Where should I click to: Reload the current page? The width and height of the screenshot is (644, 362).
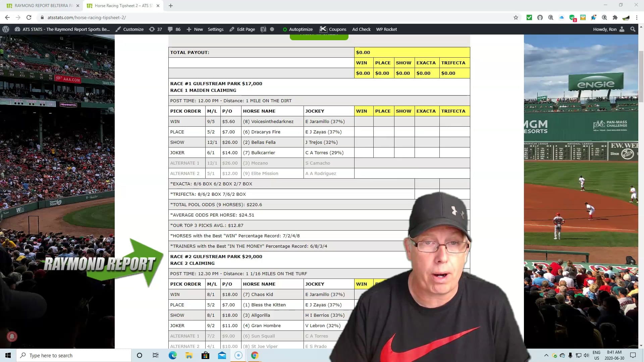29,17
